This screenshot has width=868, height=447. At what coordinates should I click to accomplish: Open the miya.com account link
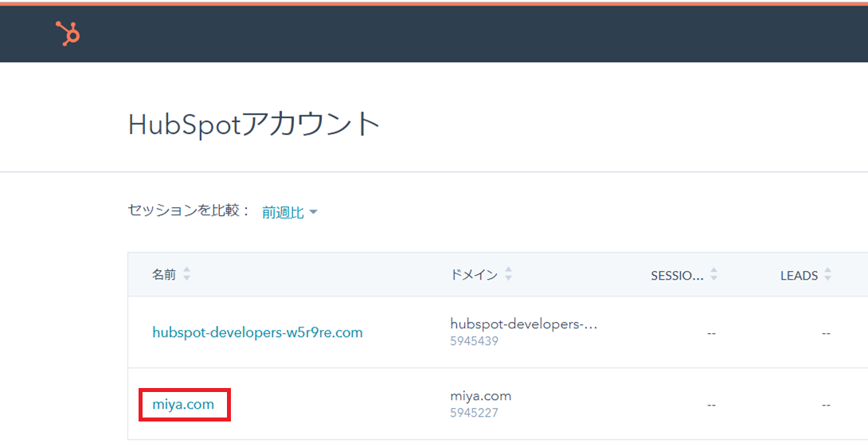183,404
